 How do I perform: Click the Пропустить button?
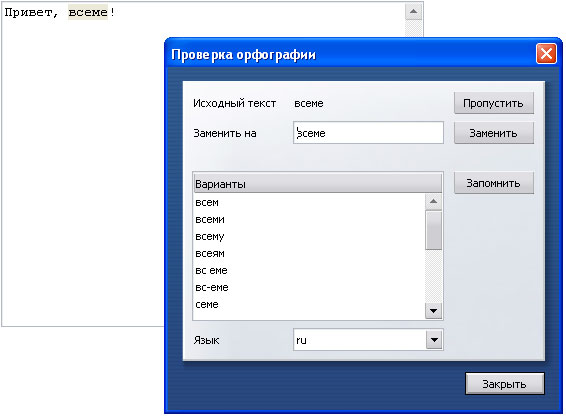click(493, 103)
